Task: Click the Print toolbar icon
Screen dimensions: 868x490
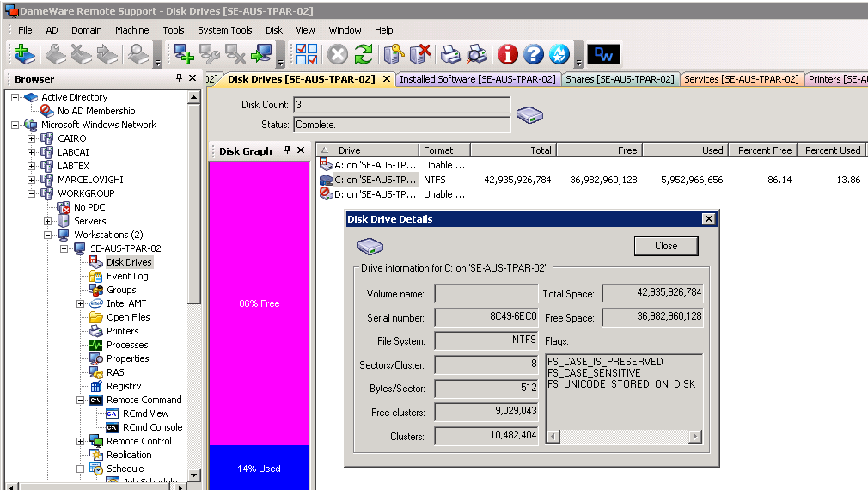Action: tap(450, 53)
